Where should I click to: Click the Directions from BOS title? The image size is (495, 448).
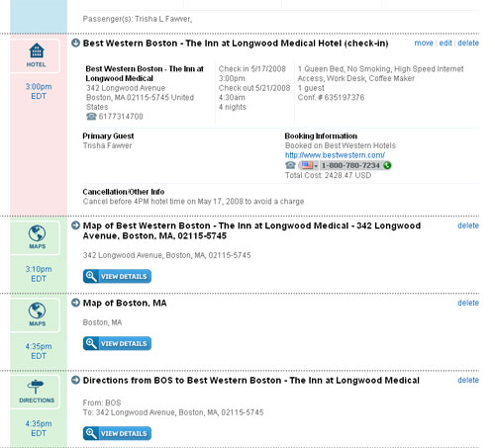point(251,381)
